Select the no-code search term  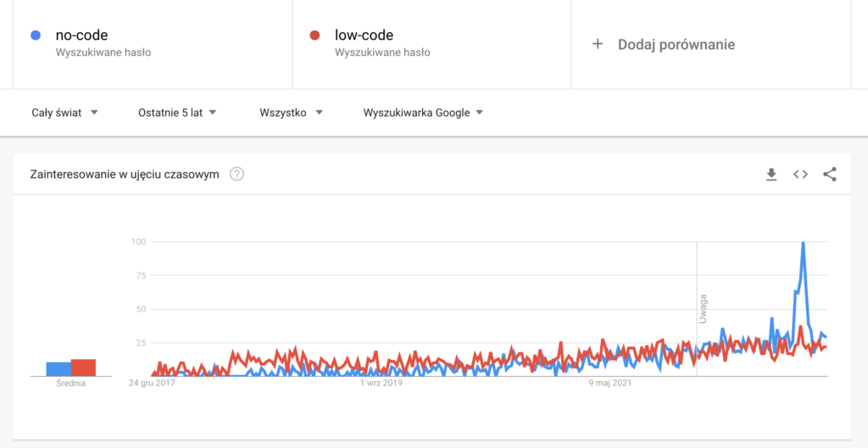point(81,36)
